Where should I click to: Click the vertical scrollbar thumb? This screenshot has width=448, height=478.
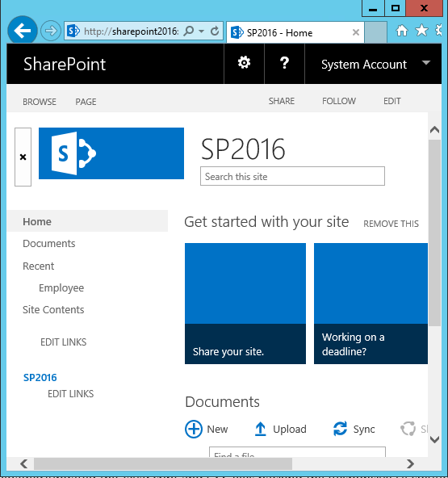[x=434, y=233]
